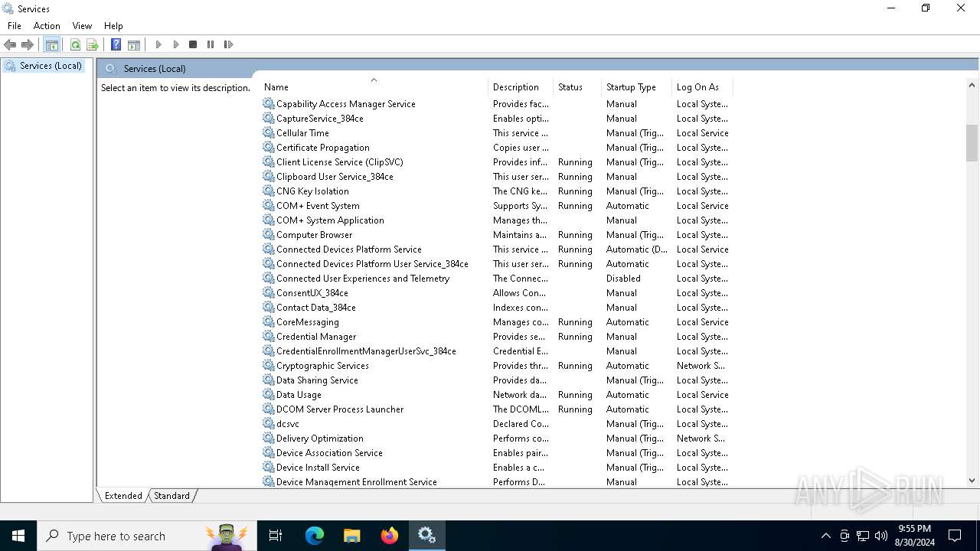Click the vertical scrollbar thumb
The image size is (980, 551).
point(972,143)
